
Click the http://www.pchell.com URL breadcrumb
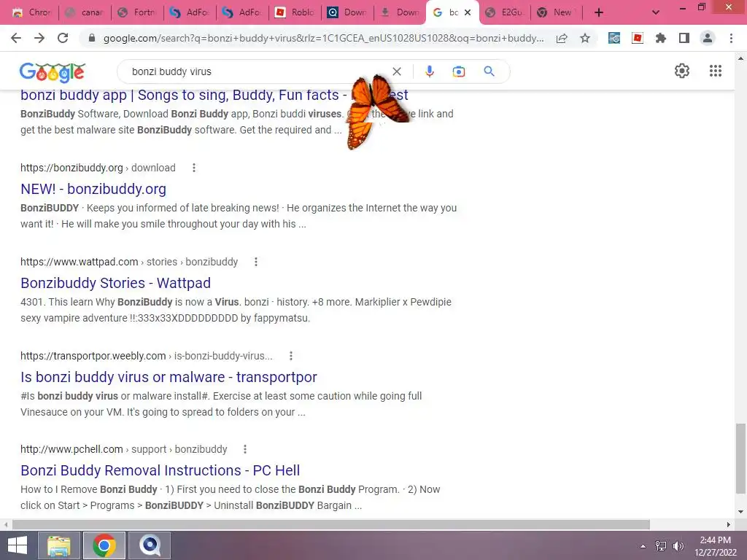click(x=71, y=449)
